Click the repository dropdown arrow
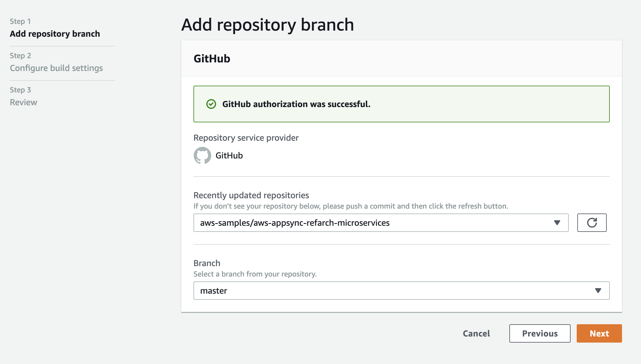The height and width of the screenshot is (364, 641). [x=557, y=223]
